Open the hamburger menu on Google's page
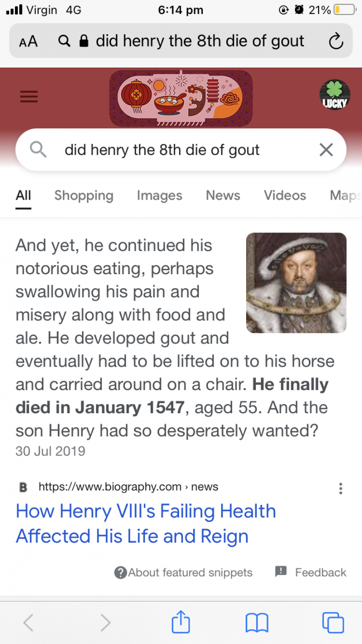 pyautogui.click(x=29, y=97)
